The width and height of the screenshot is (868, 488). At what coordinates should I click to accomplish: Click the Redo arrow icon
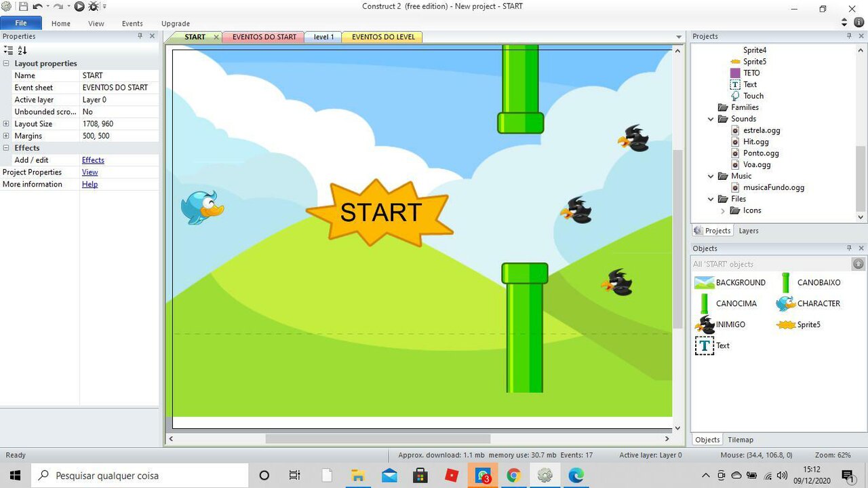pyautogui.click(x=58, y=6)
